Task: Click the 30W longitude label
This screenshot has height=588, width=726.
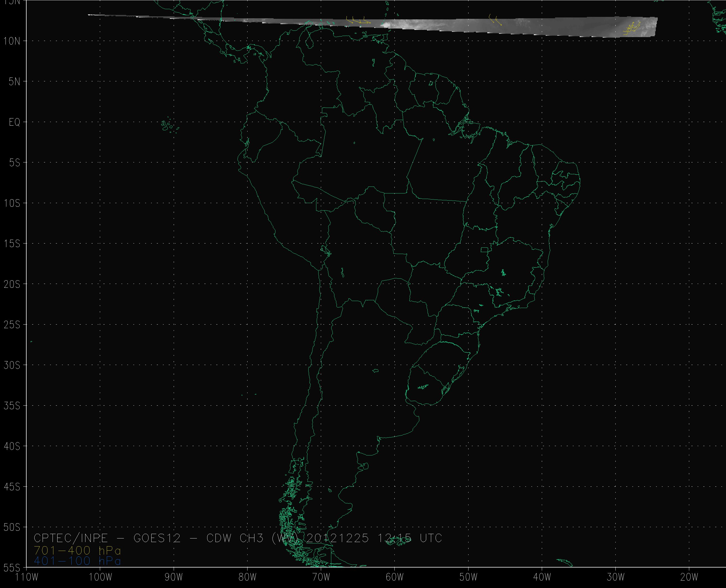Action: (616, 577)
